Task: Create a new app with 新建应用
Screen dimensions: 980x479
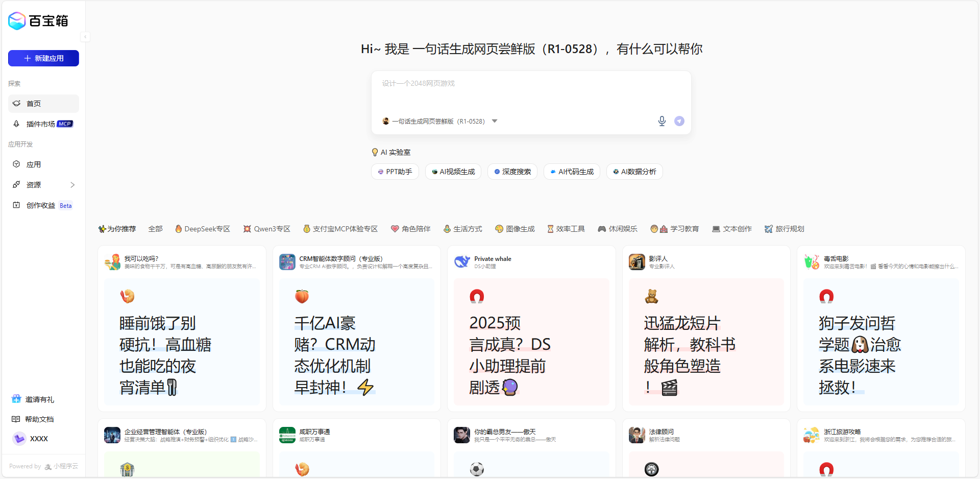Action: pyautogui.click(x=43, y=58)
